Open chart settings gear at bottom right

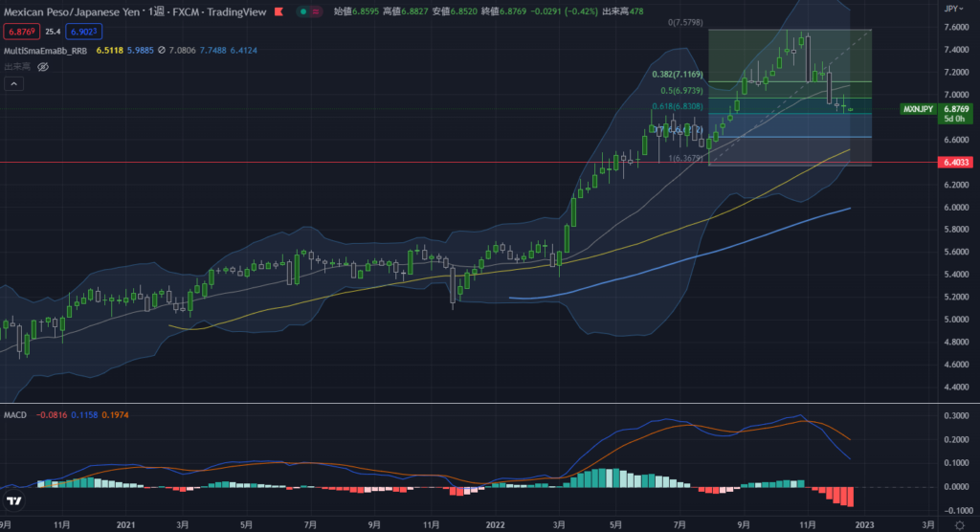click(x=959, y=525)
